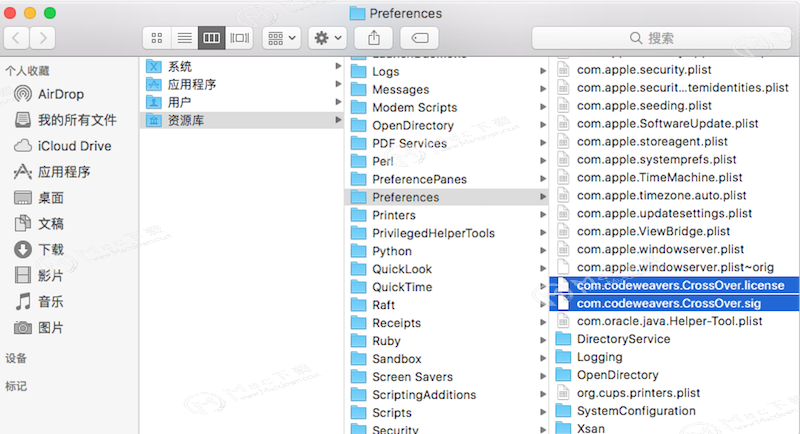Open 下载 in sidebar
The image size is (800, 434).
(x=38, y=249)
